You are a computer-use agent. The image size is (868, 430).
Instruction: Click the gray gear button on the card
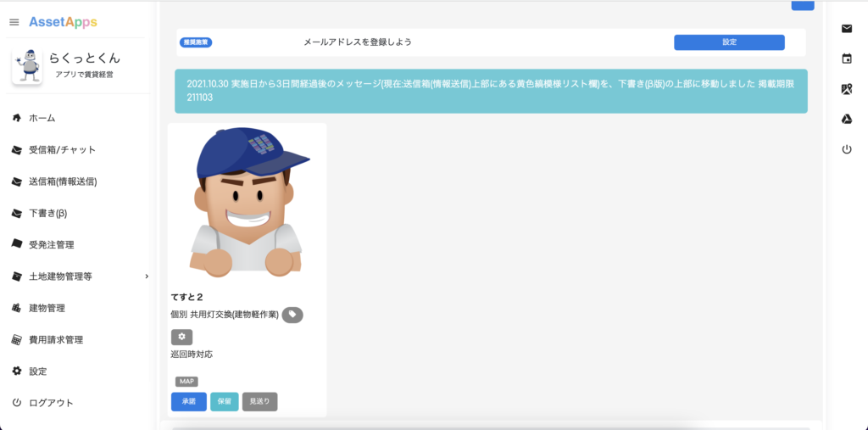[x=181, y=337]
